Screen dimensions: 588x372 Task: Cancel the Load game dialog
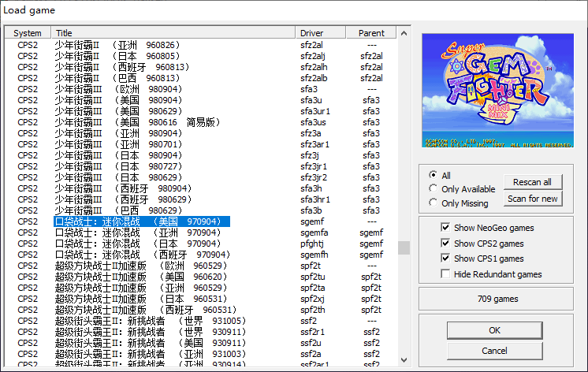click(x=494, y=350)
